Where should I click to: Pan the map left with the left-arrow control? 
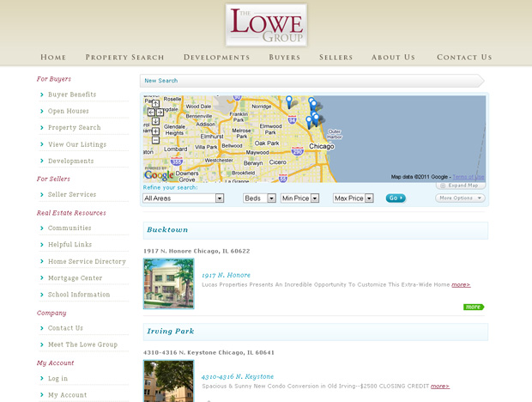pyautogui.click(x=151, y=112)
